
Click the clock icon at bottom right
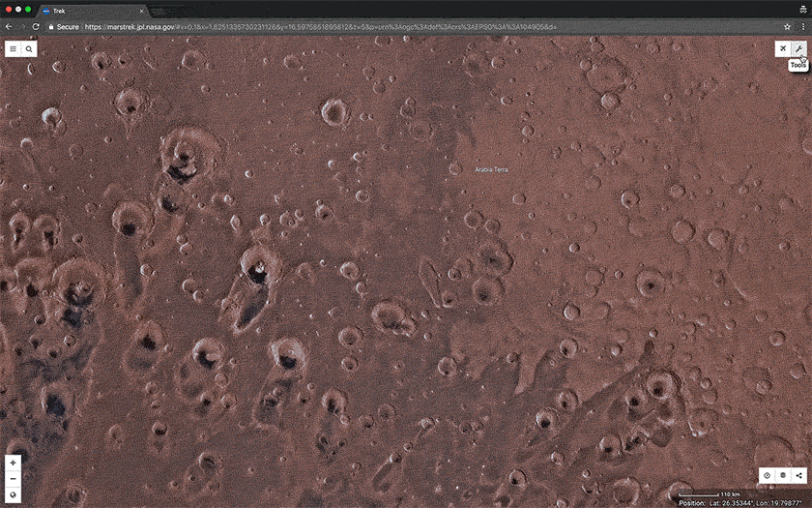(767, 475)
